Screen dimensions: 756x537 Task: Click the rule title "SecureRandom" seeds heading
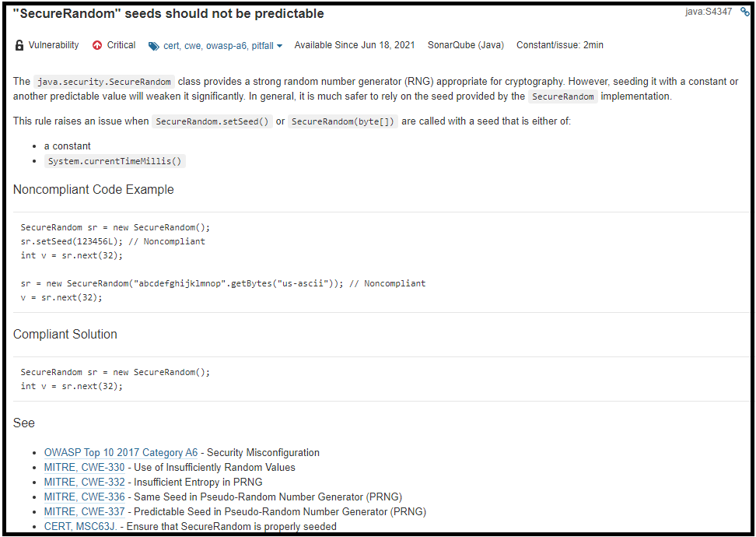pos(169,14)
